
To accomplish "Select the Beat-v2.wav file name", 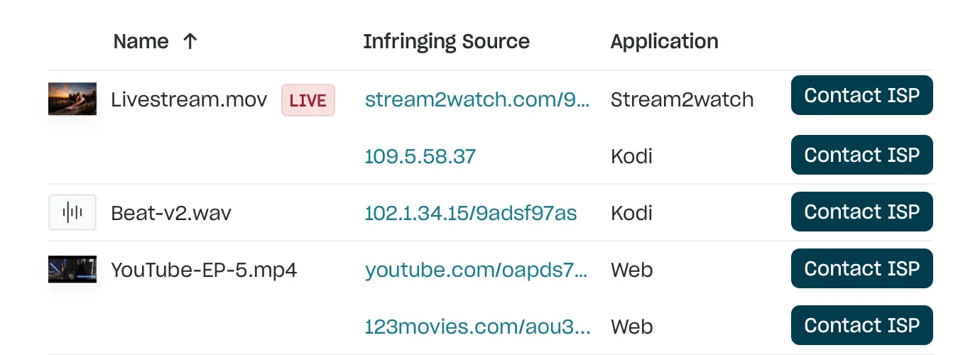I will tap(171, 213).
